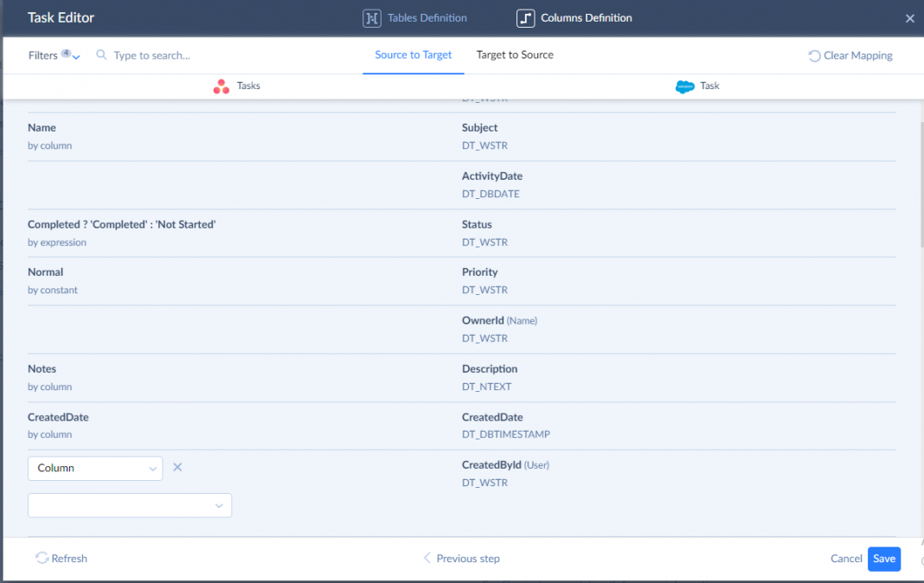The width and height of the screenshot is (924, 583).
Task: Switch to Source to Target tab
Action: (x=413, y=55)
